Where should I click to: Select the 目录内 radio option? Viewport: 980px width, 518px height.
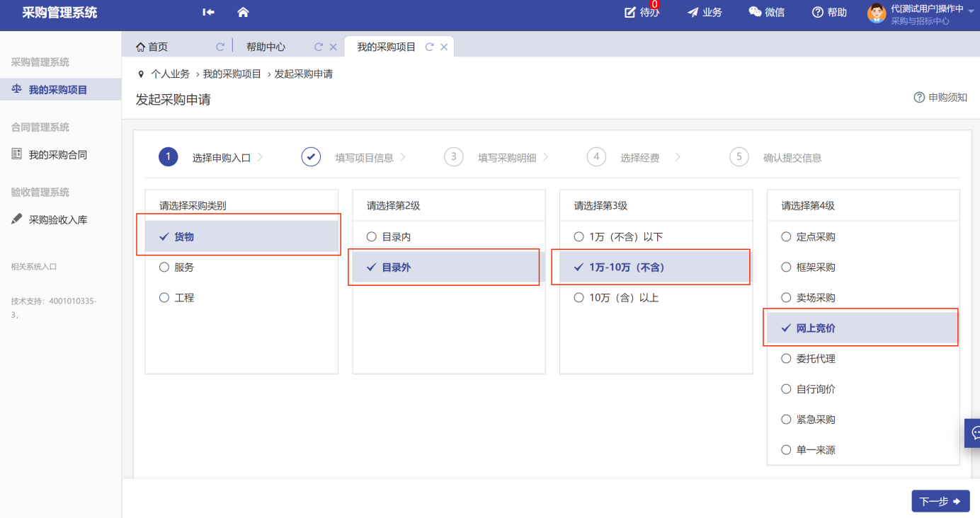pyautogui.click(x=372, y=237)
